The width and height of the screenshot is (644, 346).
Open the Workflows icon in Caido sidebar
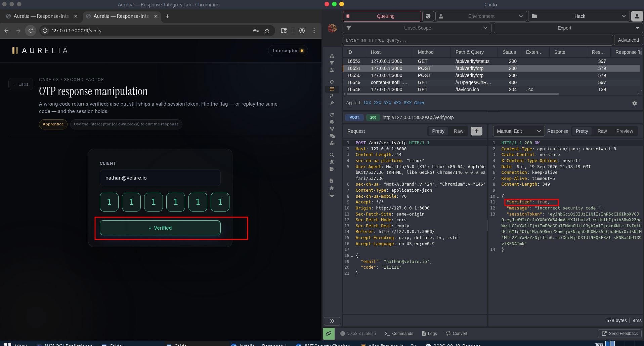click(332, 129)
